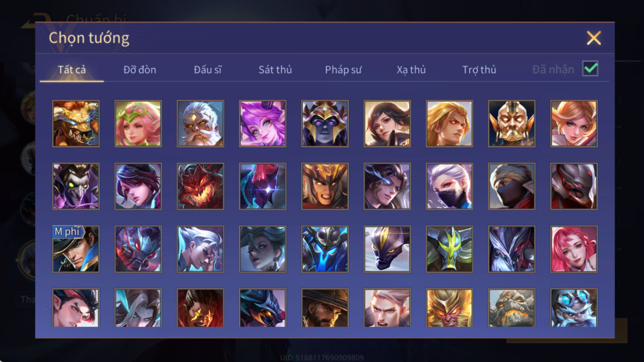This screenshot has height=362, width=644.
Task: Select the purple-haired girl with horns
Action: coord(263,123)
